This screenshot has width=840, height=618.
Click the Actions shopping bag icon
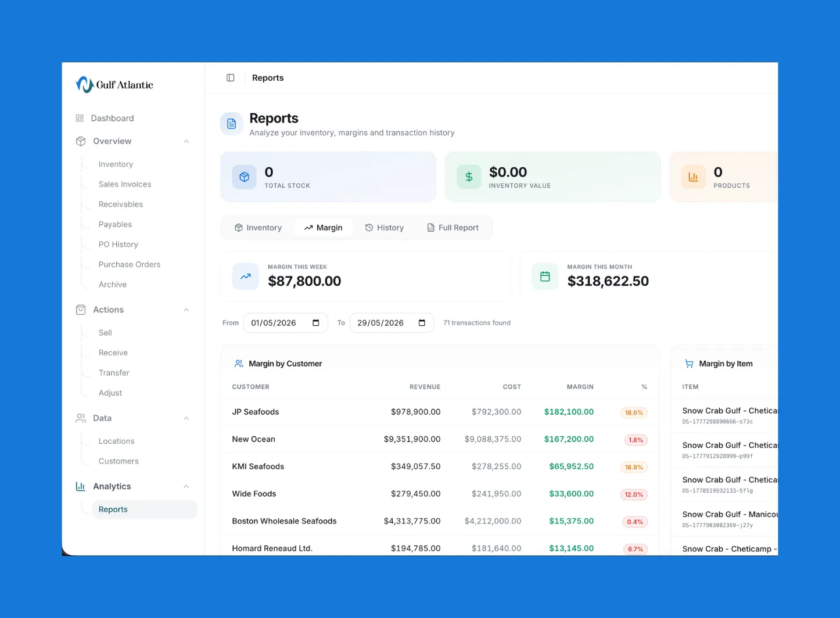[x=81, y=310]
